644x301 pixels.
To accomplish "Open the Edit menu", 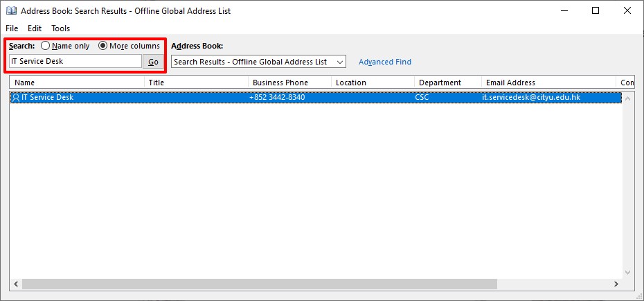I will (35, 28).
